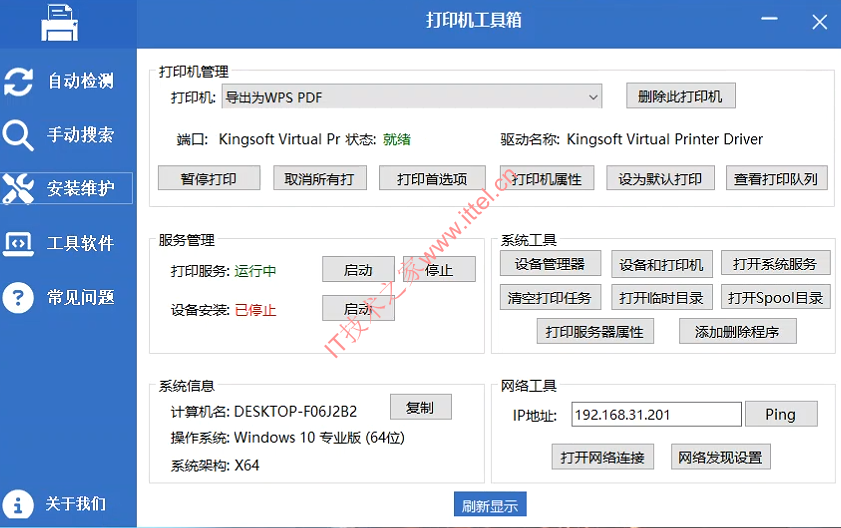Image resolution: width=841 pixels, height=528 pixels.
Task: Open 查看打印队列 print queue
Action: [775, 179]
